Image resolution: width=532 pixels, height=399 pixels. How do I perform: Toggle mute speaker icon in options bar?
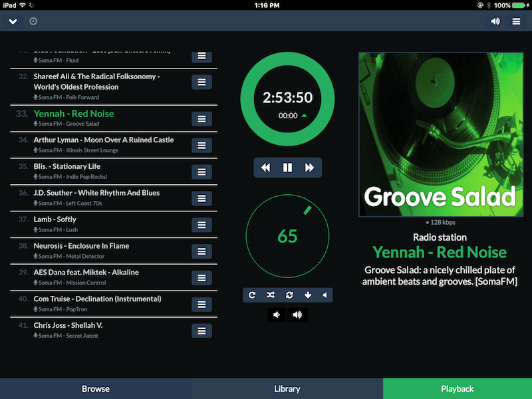point(325,295)
